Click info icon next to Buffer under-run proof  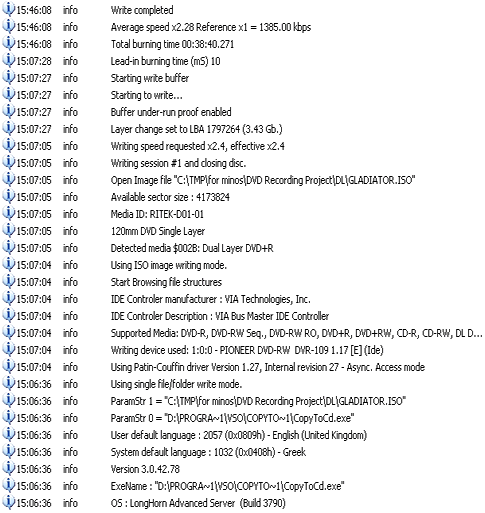pyautogui.click(x=8, y=111)
